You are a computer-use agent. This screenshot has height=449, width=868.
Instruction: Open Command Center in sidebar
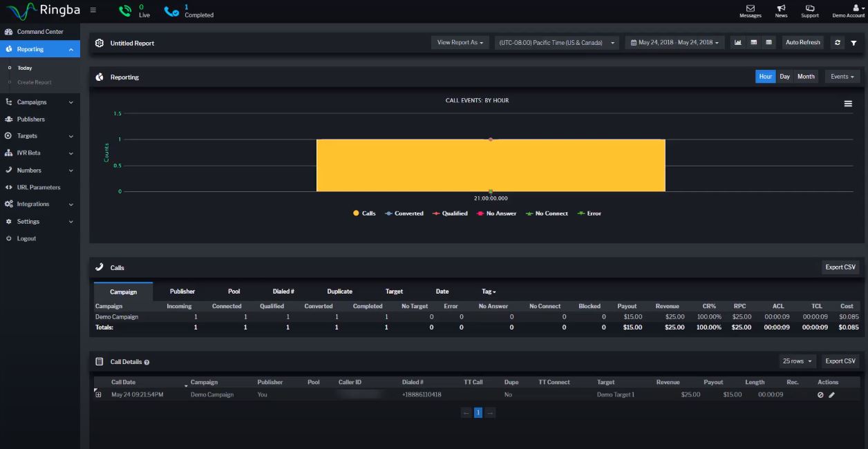[x=40, y=32]
